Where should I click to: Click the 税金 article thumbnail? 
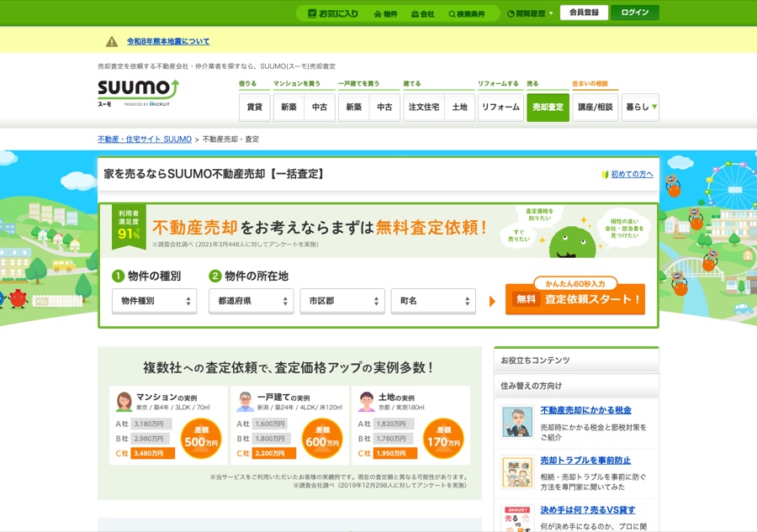click(x=517, y=422)
